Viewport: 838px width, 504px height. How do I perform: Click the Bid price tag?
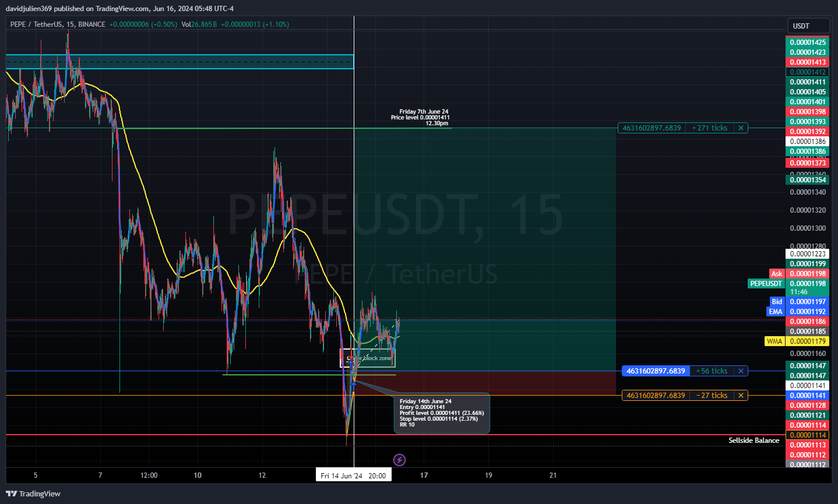pos(777,302)
